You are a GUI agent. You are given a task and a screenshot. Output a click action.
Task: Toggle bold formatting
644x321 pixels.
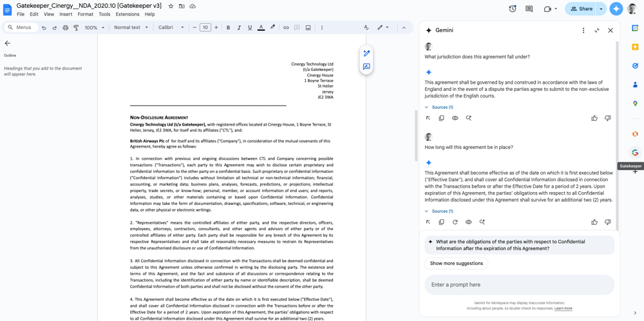(228, 28)
